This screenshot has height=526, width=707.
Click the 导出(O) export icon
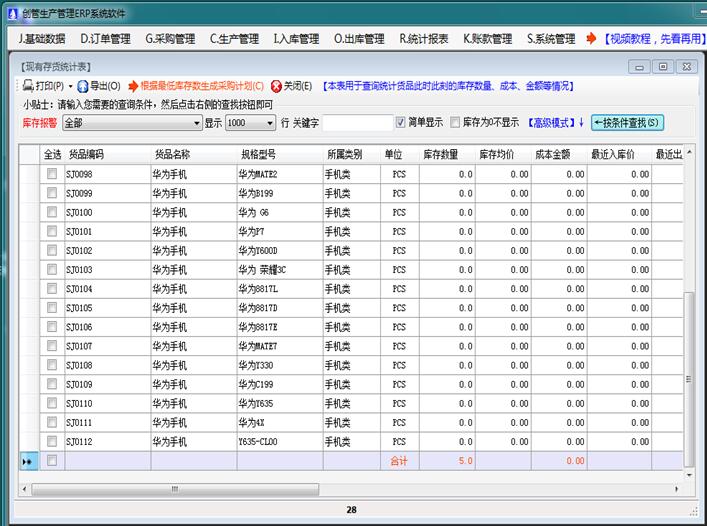click(83, 86)
